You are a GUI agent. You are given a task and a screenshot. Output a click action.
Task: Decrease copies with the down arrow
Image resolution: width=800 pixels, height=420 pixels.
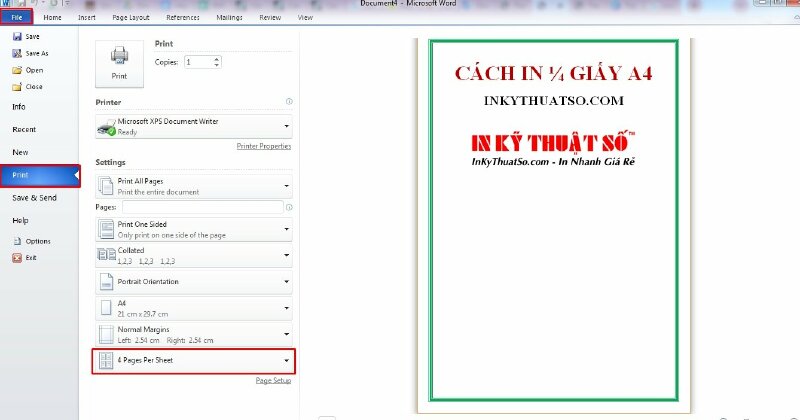point(217,65)
